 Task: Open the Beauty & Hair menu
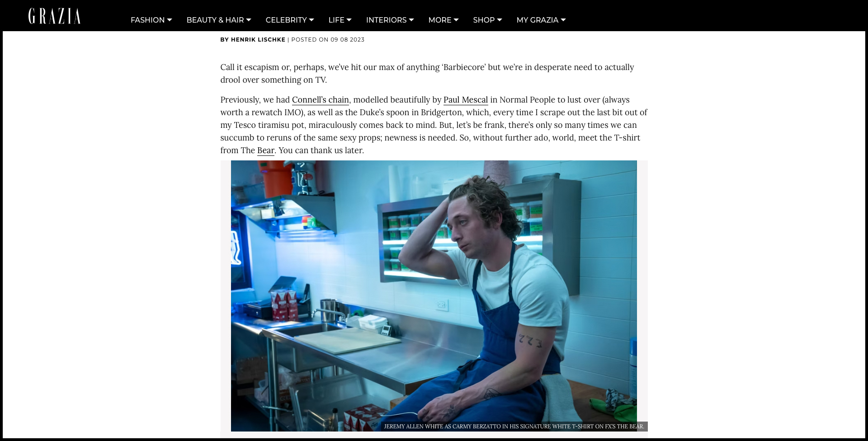tap(219, 20)
